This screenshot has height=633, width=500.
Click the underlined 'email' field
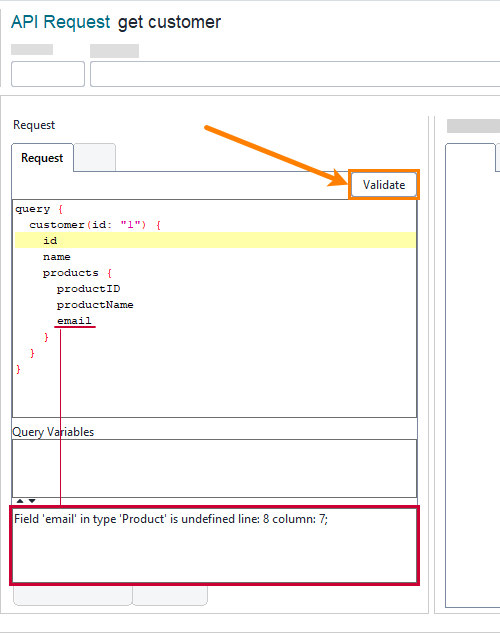click(x=74, y=321)
